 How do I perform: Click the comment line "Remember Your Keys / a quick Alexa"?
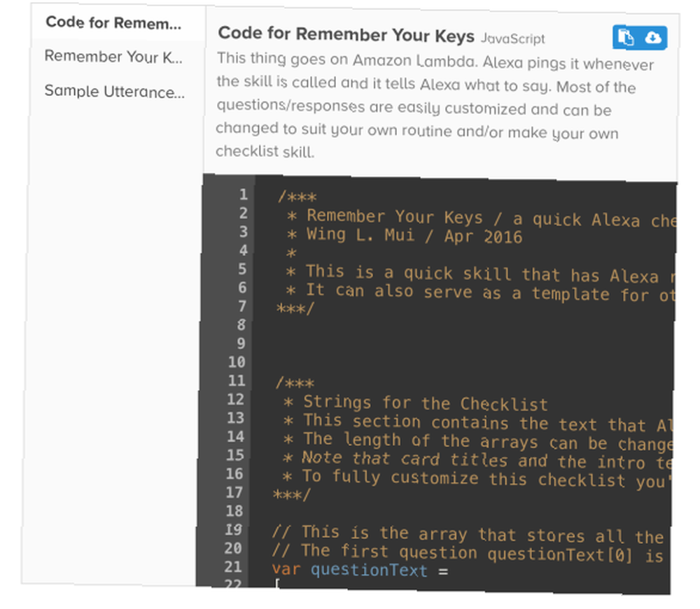pos(482,218)
